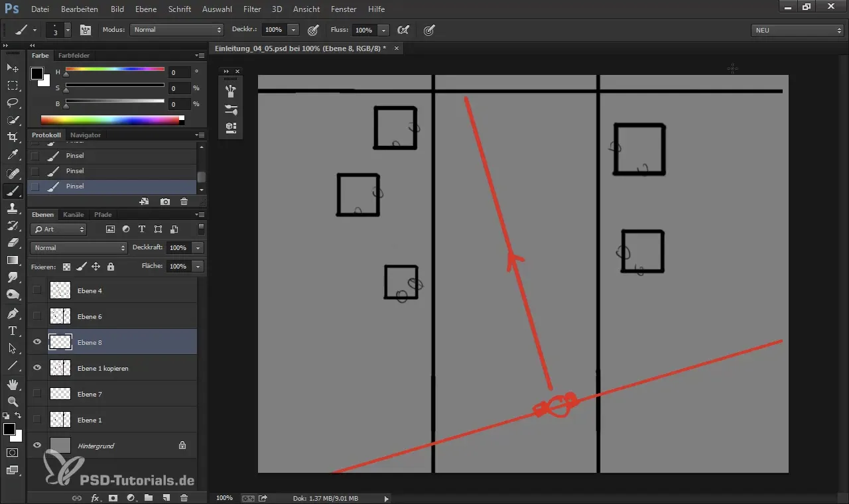Add a layer mask
849x504 pixels.
tap(113, 497)
